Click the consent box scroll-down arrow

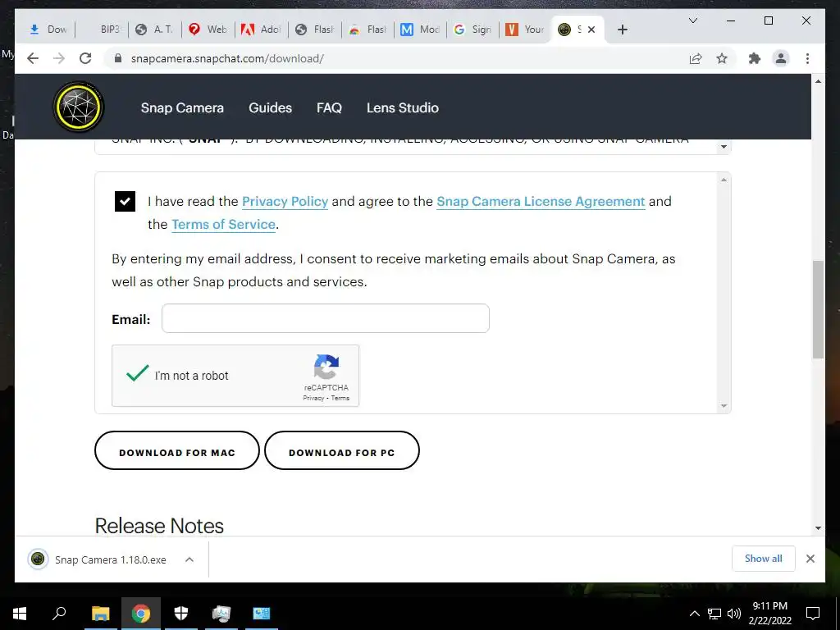point(724,406)
